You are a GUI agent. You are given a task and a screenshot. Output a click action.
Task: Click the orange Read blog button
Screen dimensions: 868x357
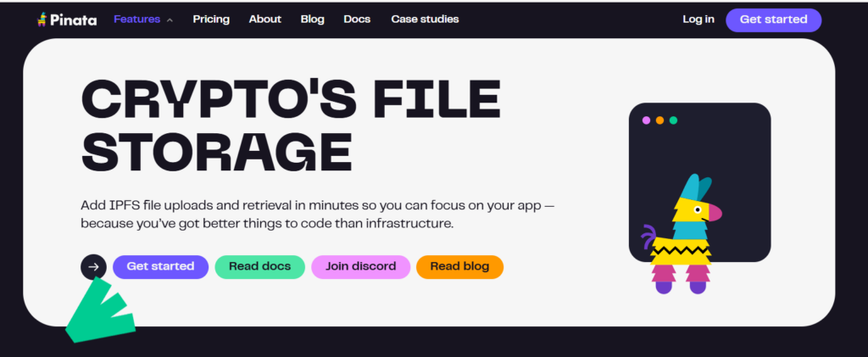point(459,267)
